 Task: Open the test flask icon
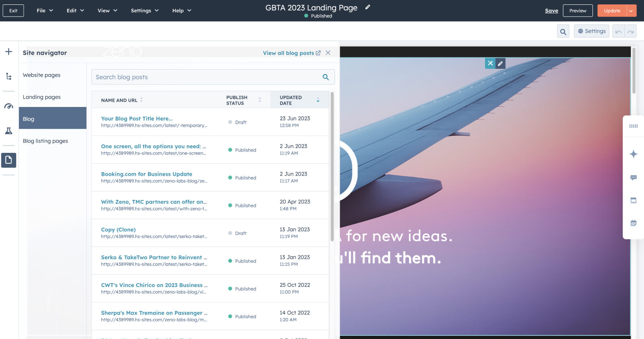(8, 131)
